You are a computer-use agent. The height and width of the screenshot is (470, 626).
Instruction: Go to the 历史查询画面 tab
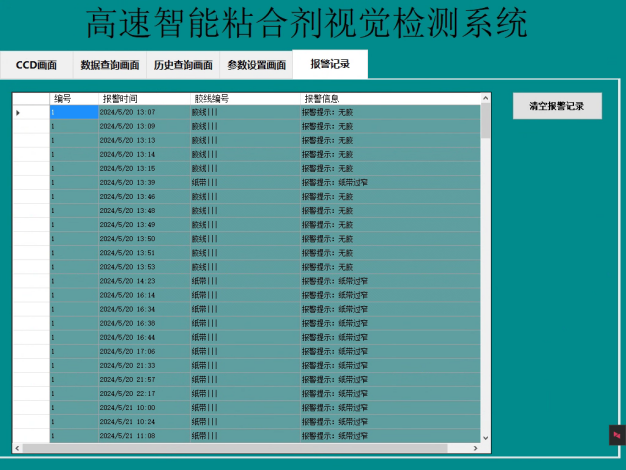pos(183,65)
